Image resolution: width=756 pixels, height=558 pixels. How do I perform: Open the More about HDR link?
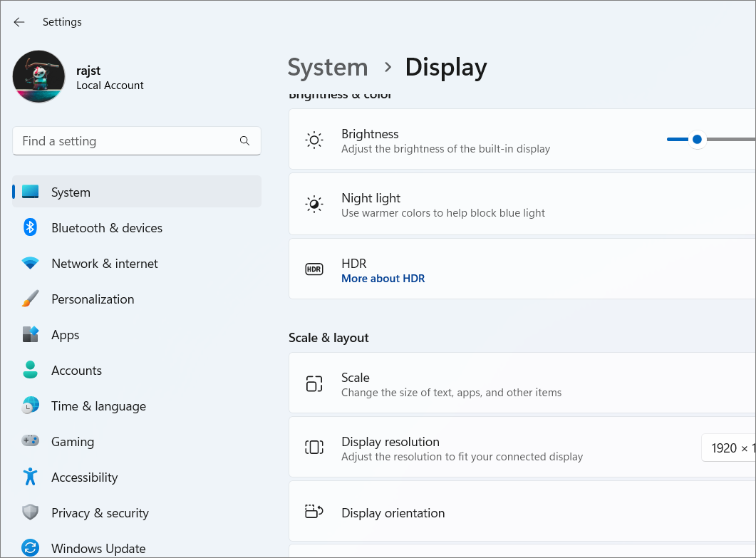click(x=383, y=278)
